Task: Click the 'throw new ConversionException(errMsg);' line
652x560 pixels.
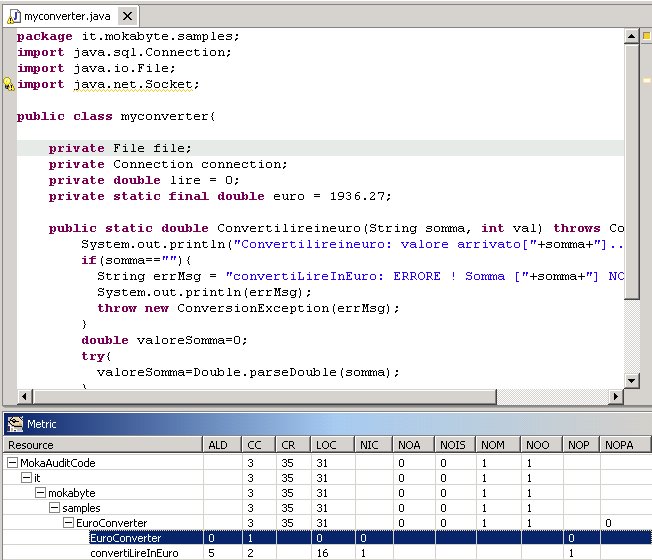Action: 248,308
